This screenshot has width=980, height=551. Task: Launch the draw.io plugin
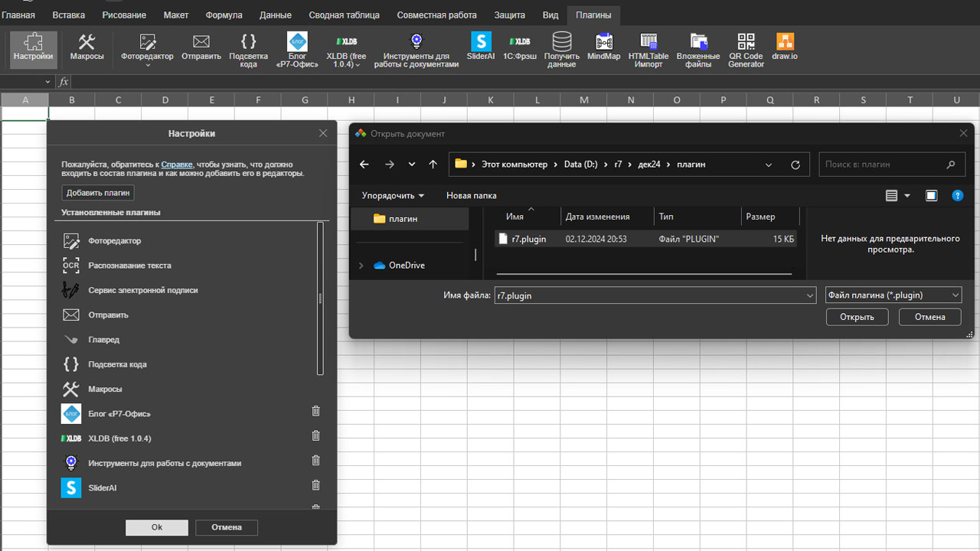[x=785, y=47]
